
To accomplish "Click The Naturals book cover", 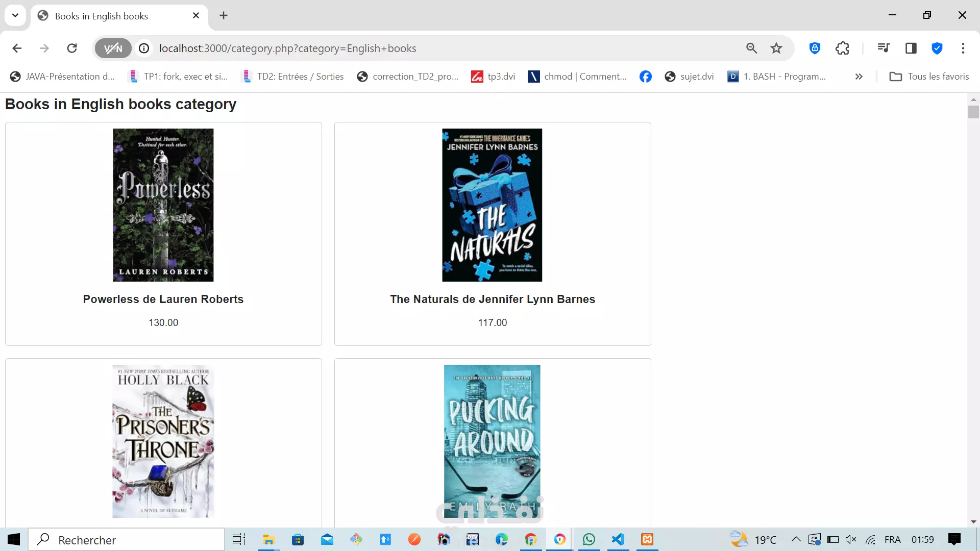I will [x=492, y=205].
